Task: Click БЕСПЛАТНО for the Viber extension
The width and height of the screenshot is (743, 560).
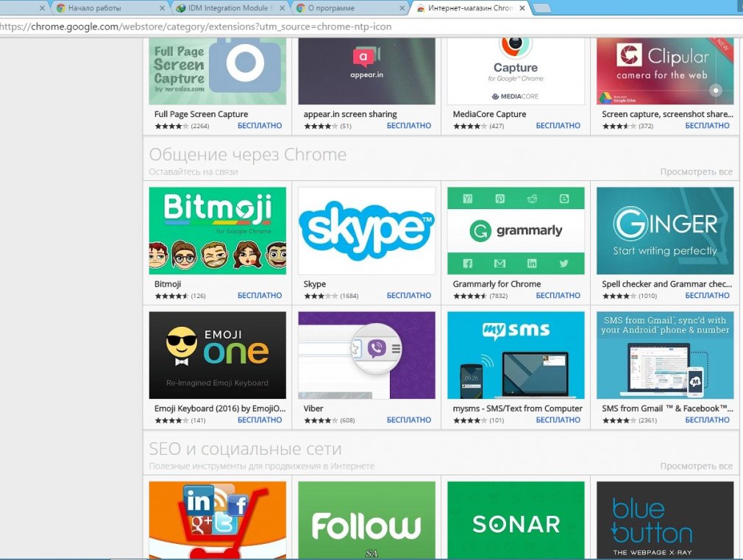Action: coord(409,420)
